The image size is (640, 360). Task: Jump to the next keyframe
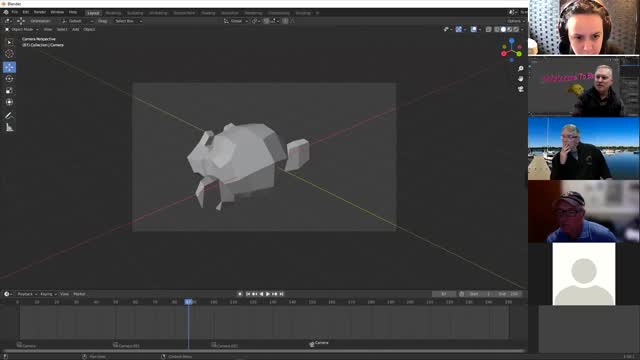point(275,294)
